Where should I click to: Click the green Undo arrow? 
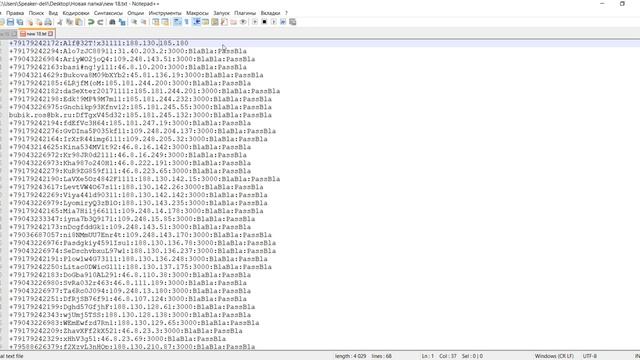point(91,22)
